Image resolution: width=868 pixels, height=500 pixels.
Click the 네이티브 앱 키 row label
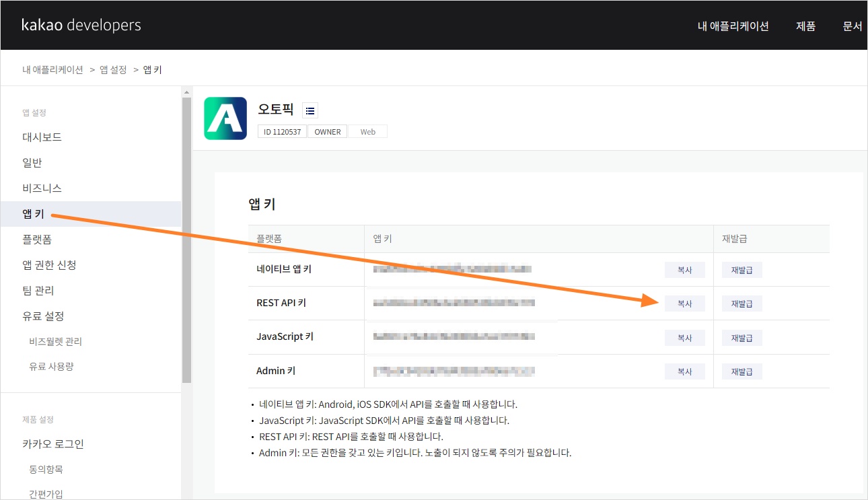284,269
